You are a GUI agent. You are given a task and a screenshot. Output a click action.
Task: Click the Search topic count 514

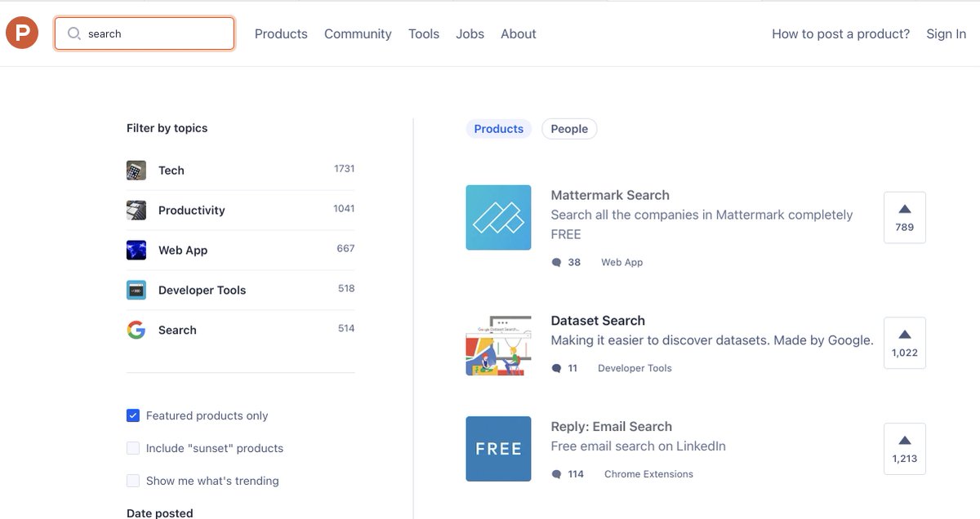(346, 329)
